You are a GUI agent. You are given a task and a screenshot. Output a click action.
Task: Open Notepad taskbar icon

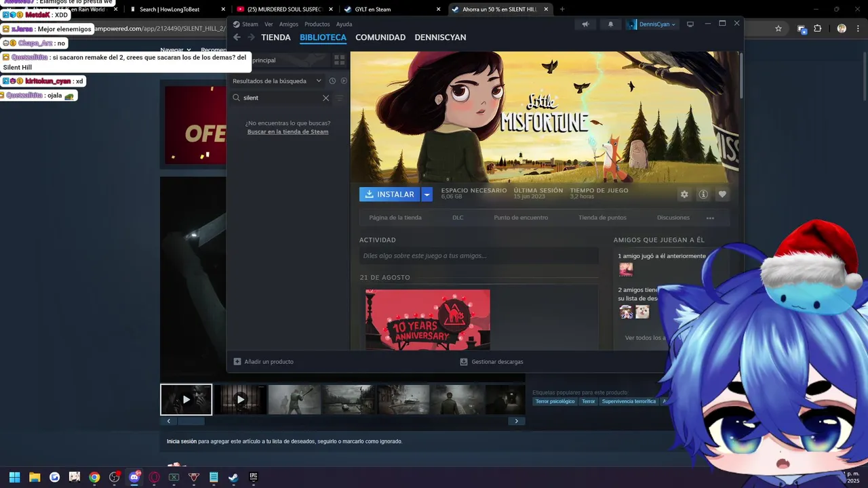pyautogui.click(x=214, y=477)
